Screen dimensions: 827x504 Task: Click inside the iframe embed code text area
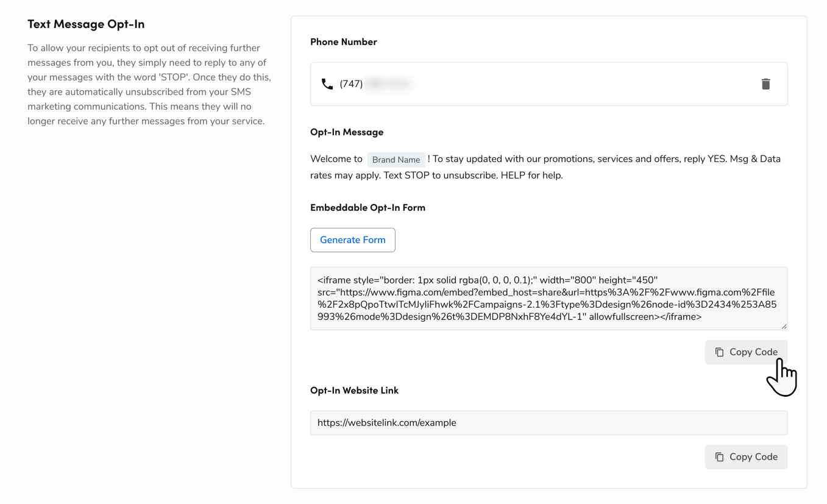(x=548, y=299)
